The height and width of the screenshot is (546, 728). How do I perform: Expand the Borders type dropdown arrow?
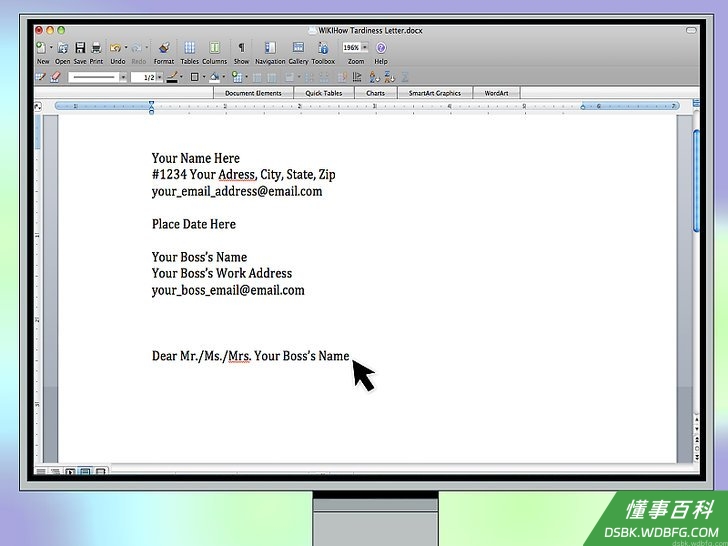(204, 77)
